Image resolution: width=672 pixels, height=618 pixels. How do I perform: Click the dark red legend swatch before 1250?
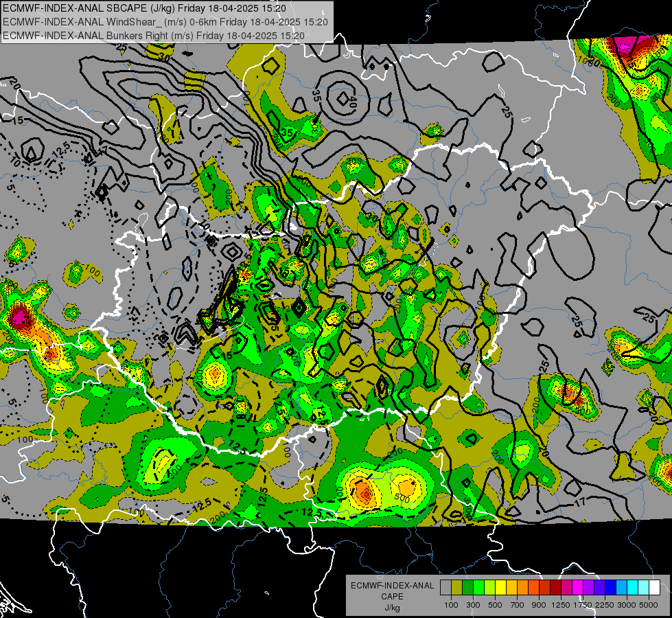coord(555,587)
